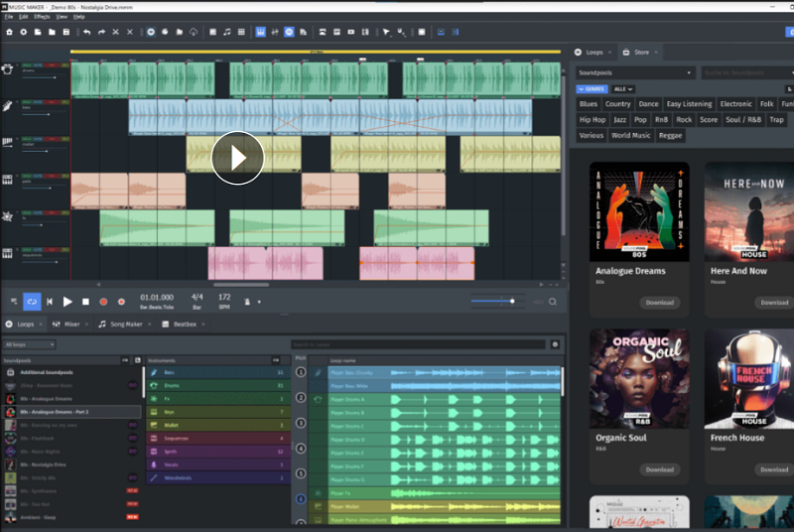The width and height of the screenshot is (794, 532).
Task: Click the Additional Soundpools bag icon
Action: tap(10, 372)
